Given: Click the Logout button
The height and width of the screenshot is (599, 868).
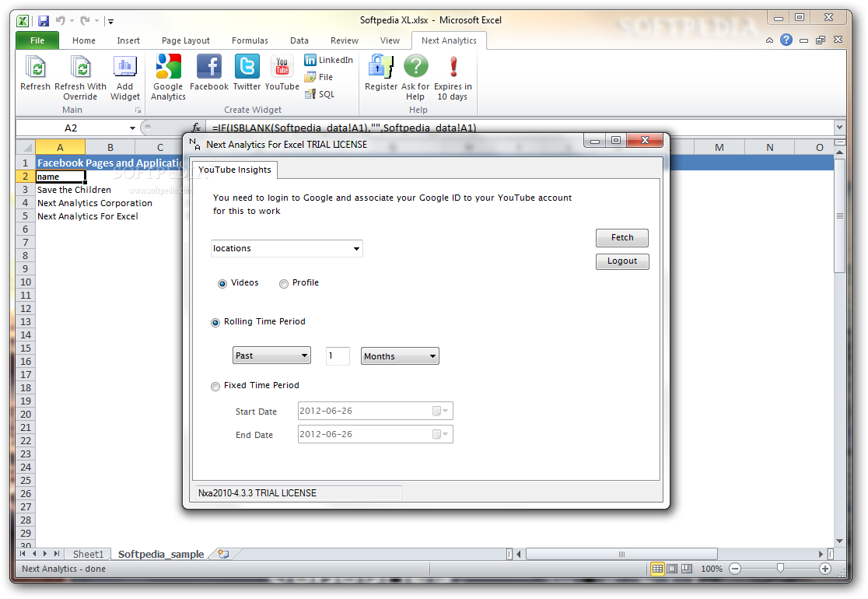Looking at the screenshot, I should point(622,261).
